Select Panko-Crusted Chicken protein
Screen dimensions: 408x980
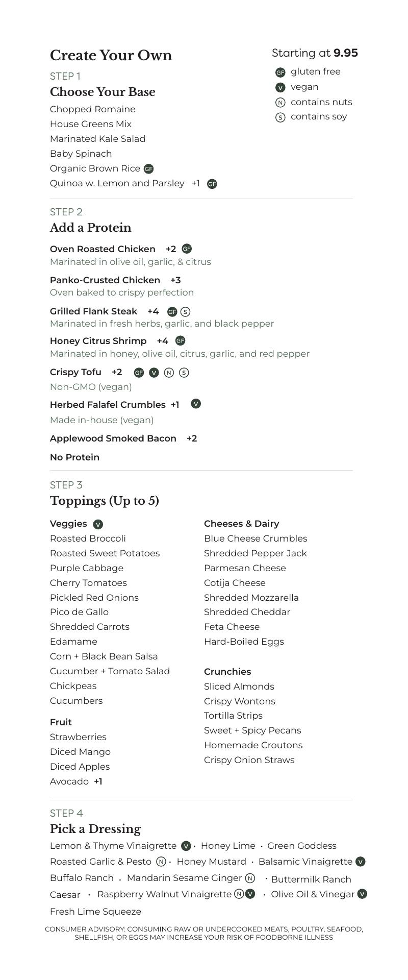[105, 280]
